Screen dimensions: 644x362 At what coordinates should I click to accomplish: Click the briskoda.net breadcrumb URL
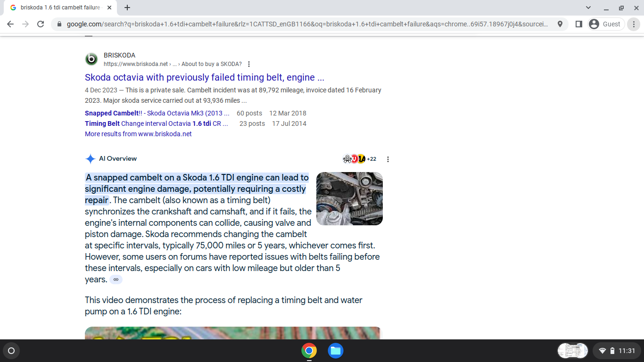point(173,64)
